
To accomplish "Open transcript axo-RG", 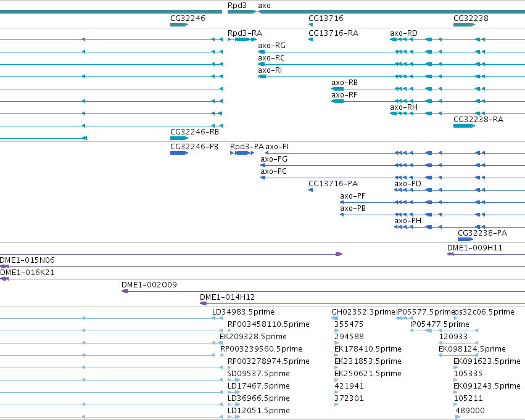I will point(271,46).
